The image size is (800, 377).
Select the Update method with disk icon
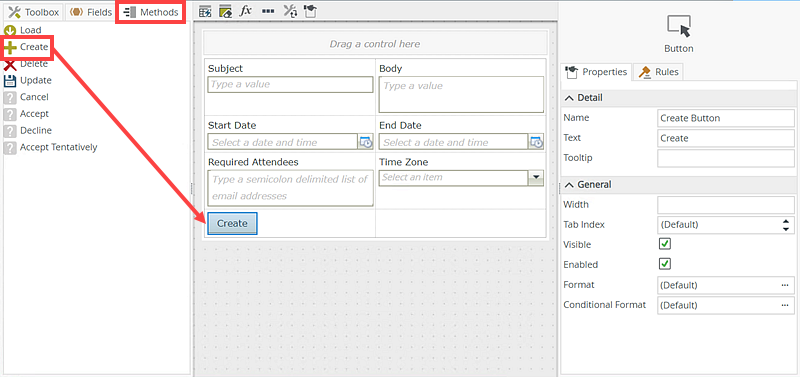click(x=28, y=81)
